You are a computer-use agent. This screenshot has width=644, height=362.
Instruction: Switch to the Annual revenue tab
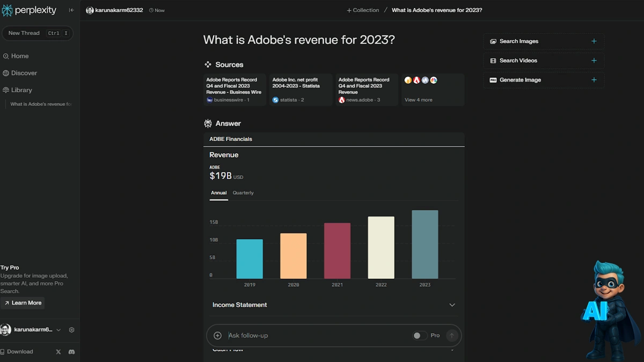(219, 193)
